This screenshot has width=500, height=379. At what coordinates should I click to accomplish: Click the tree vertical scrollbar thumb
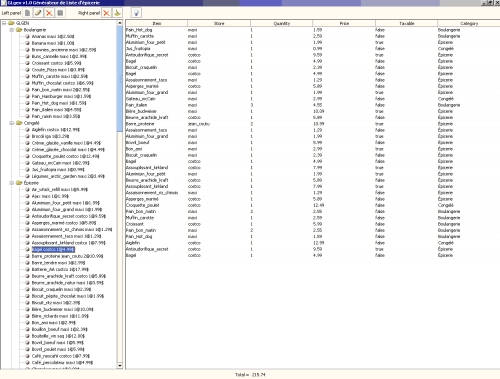pyautogui.click(x=120, y=79)
